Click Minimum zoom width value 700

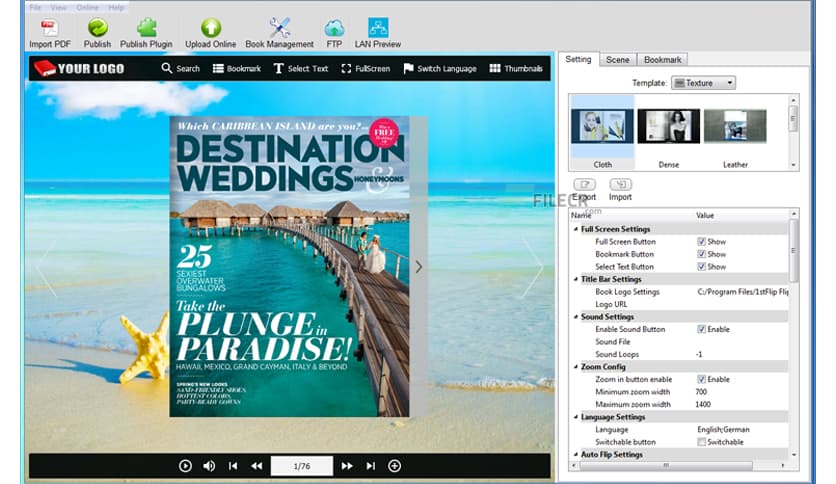coord(701,392)
